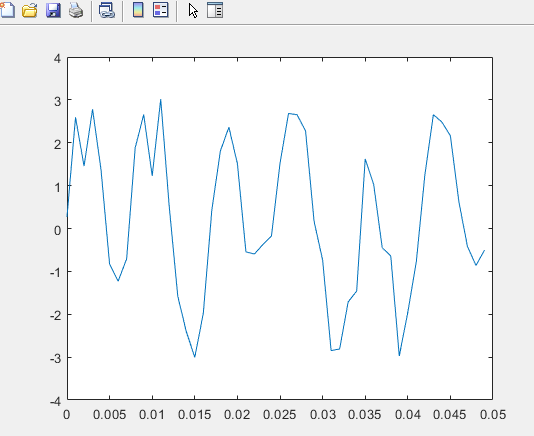The height and width of the screenshot is (436, 534).
Task: Click the y-axis label 3
Action: (57, 102)
